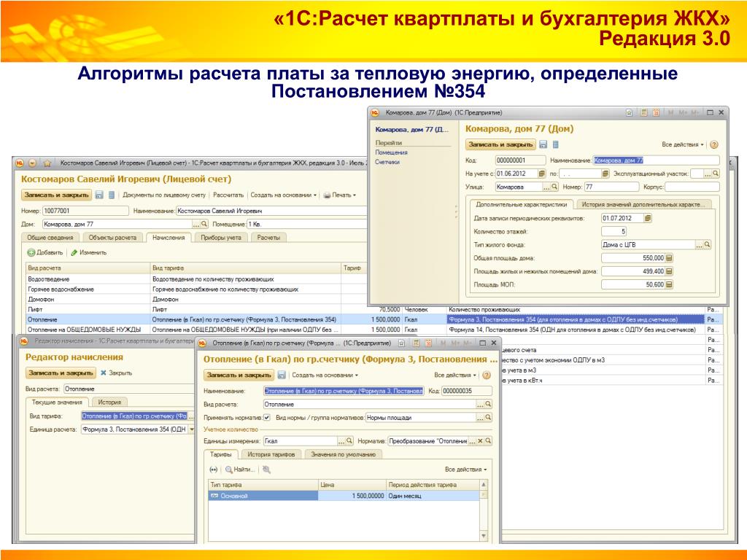Viewport: 747px width, 560px height.
Task: Click the Количество этажей input field
Action: pyautogui.click(x=614, y=231)
